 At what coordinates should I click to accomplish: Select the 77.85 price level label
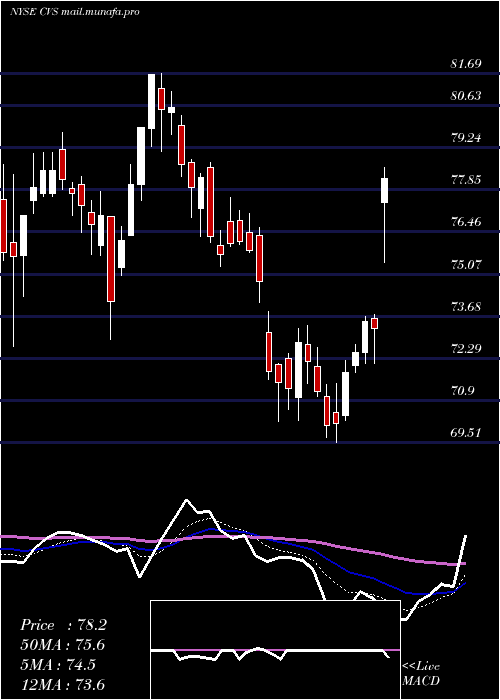466,179
